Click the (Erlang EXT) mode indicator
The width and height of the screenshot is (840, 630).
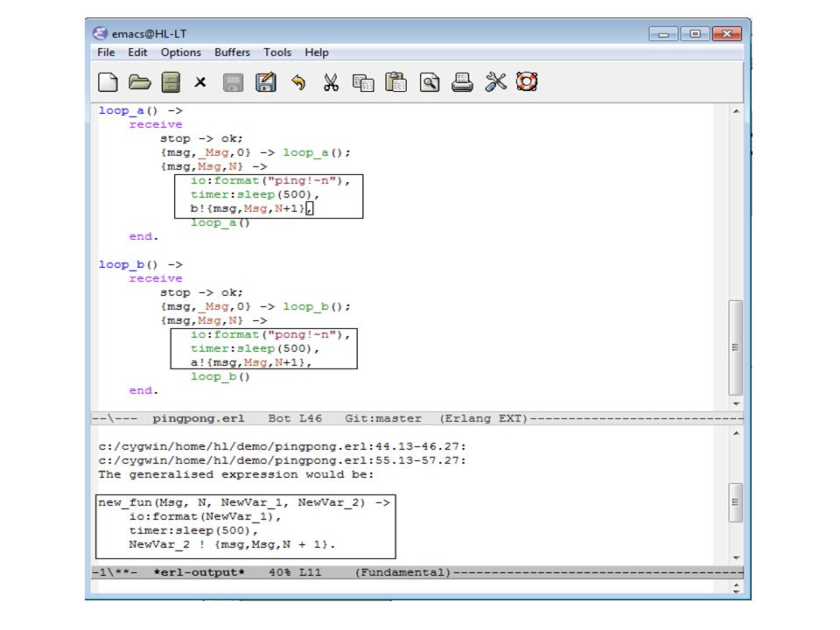[484, 418]
